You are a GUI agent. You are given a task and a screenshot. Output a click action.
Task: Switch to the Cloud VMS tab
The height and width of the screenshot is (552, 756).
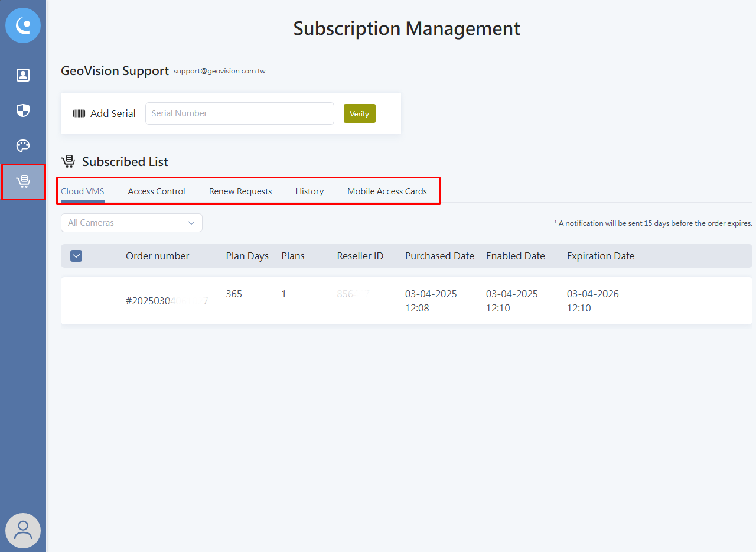click(x=83, y=191)
